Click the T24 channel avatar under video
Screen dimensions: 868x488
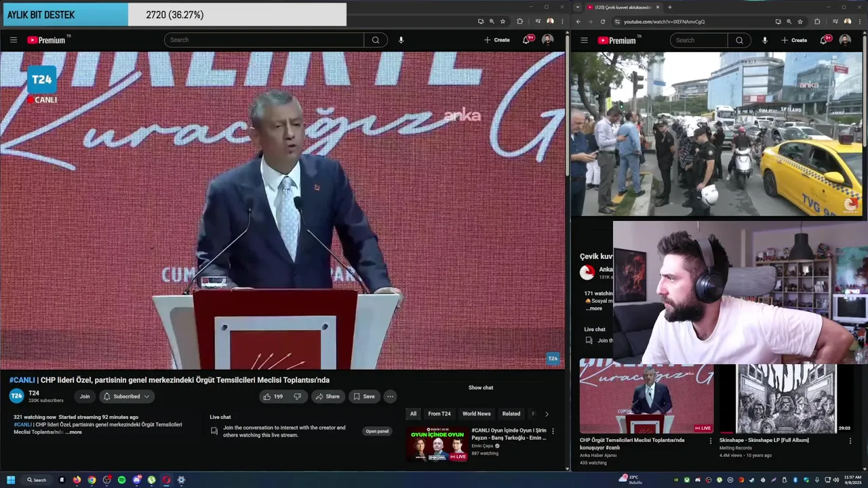(x=16, y=396)
